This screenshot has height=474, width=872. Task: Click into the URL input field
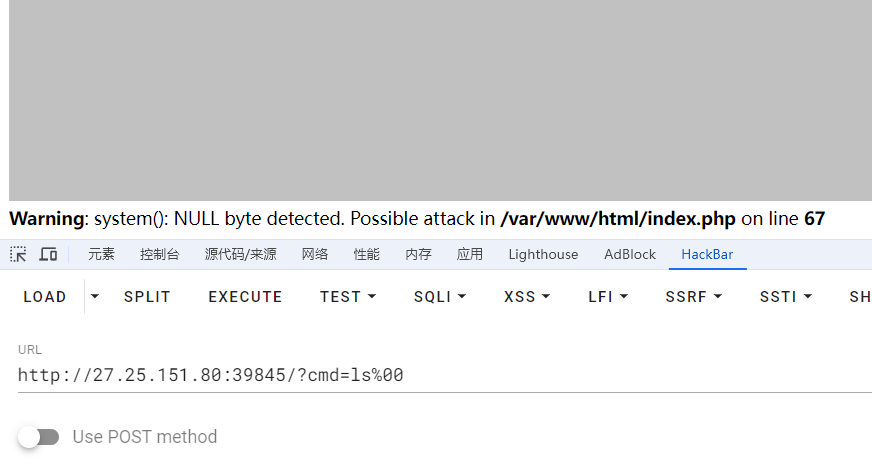coord(440,376)
